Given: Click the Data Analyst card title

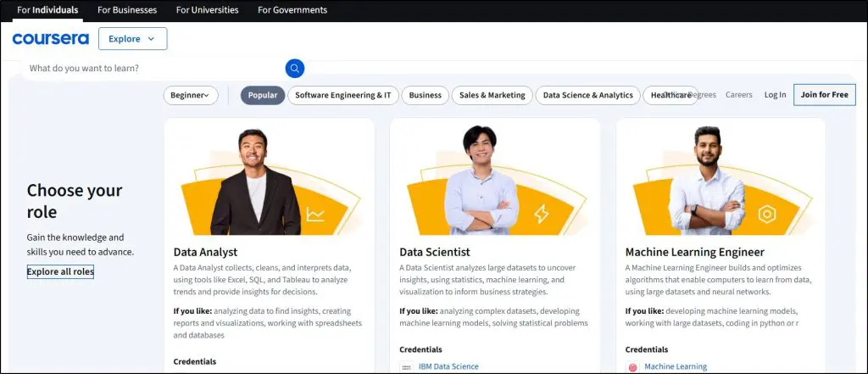Looking at the screenshot, I should tap(205, 252).
